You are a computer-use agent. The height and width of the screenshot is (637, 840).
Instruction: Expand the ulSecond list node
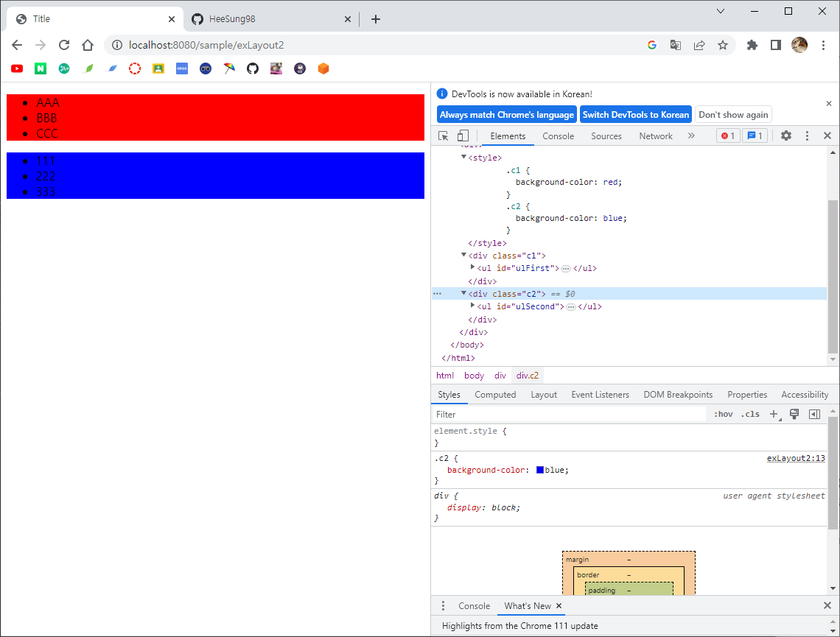click(x=472, y=306)
